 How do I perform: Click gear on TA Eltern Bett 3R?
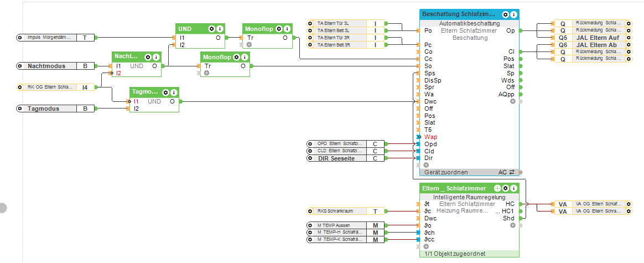(x=310, y=44)
